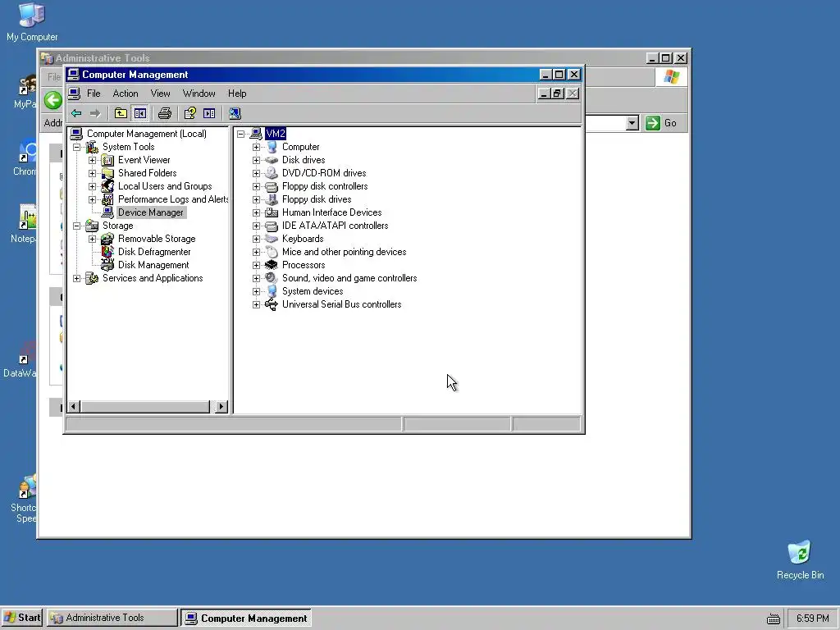Open the View menu
Screen dimensions: 840x630
coord(160,94)
